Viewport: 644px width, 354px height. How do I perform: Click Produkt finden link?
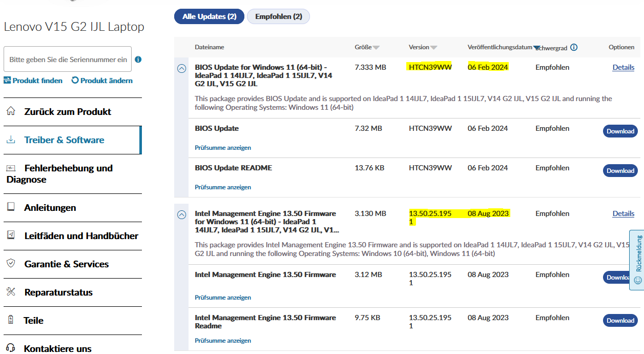pos(33,81)
